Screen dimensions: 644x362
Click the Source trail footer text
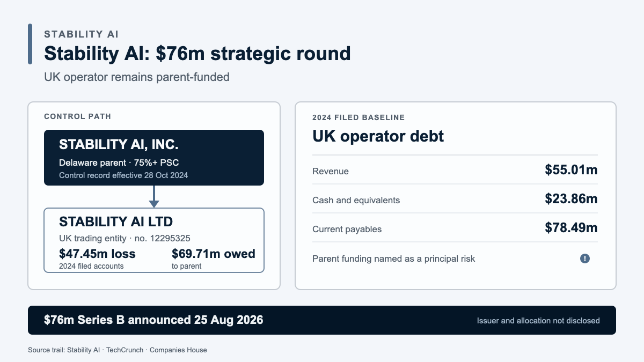click(x=118, y=350)
